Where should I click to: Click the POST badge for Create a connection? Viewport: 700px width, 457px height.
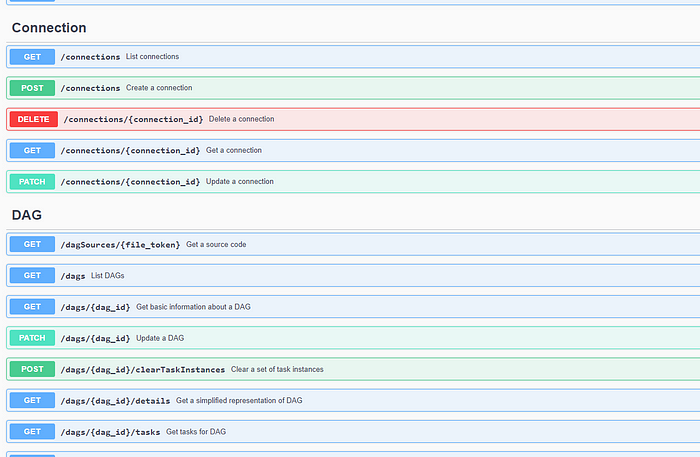(x=32, y=88)
